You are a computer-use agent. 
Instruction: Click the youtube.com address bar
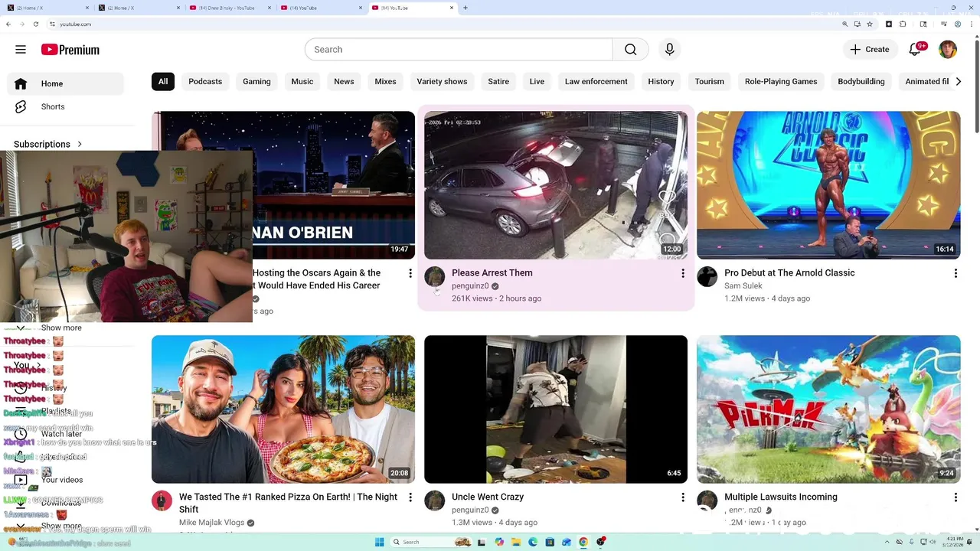tap(444, 24)
